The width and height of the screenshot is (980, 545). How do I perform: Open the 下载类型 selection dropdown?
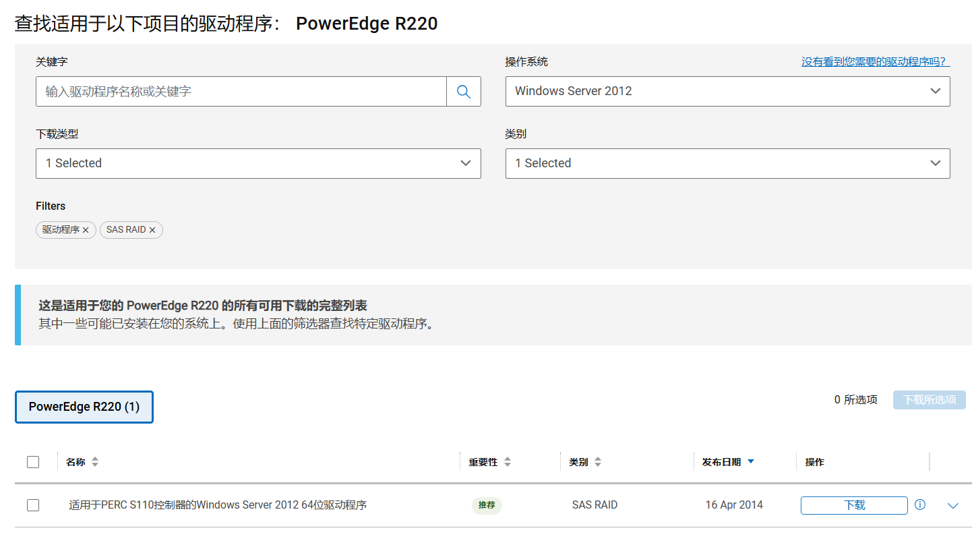258,163
